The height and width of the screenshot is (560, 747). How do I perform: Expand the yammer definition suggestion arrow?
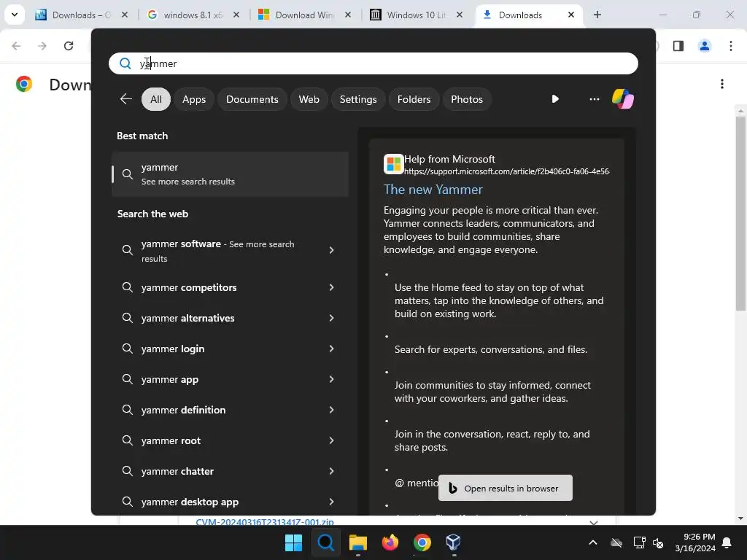(332, 410)
